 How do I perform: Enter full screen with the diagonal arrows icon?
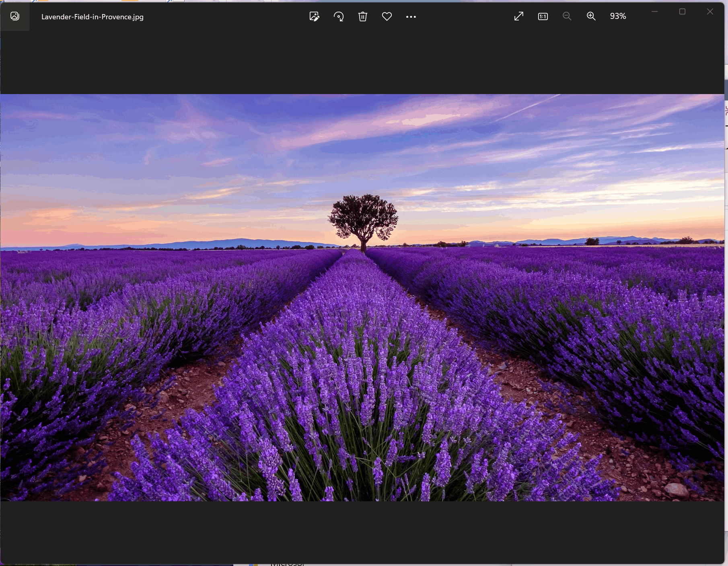tap(519, 16)
